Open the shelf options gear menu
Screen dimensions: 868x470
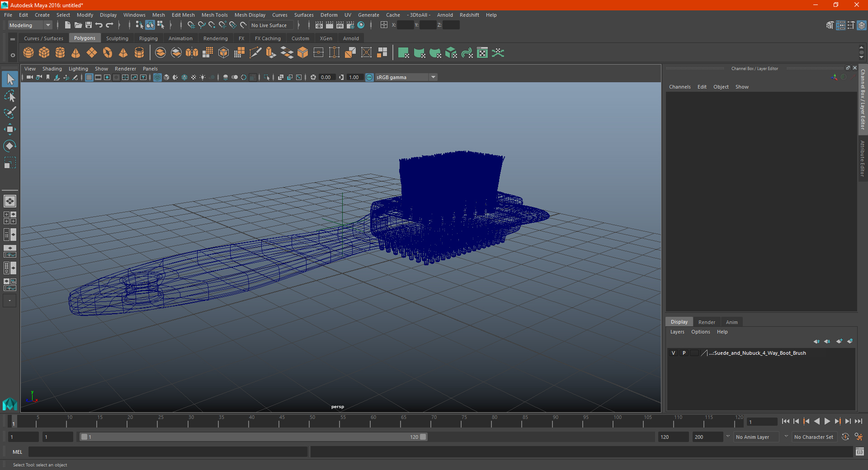pyautogui.click(x=13, y=55)
